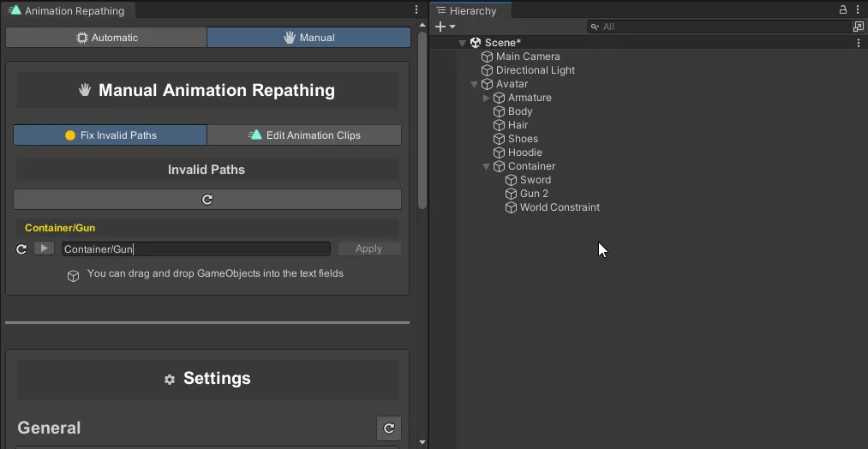Screen dimensions: 868x449
Task: Open Hierarchy panel options menu
Action: 858,10
